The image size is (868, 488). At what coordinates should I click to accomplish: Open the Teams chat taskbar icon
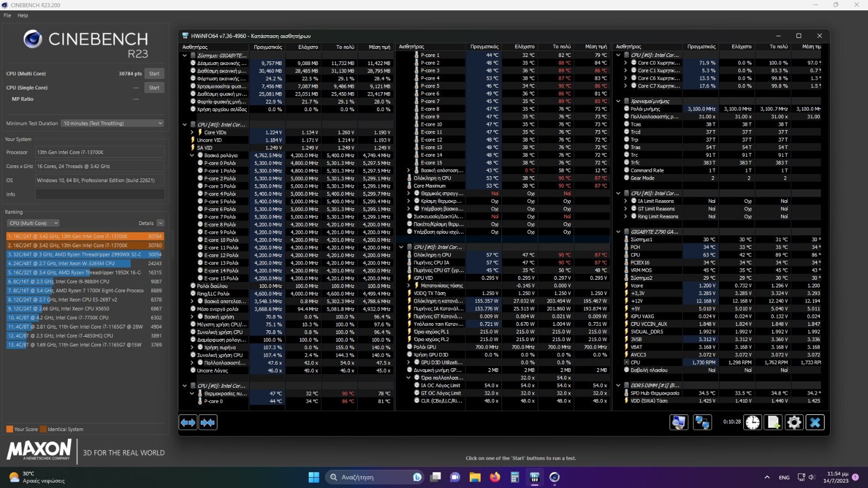click(455, 477)
